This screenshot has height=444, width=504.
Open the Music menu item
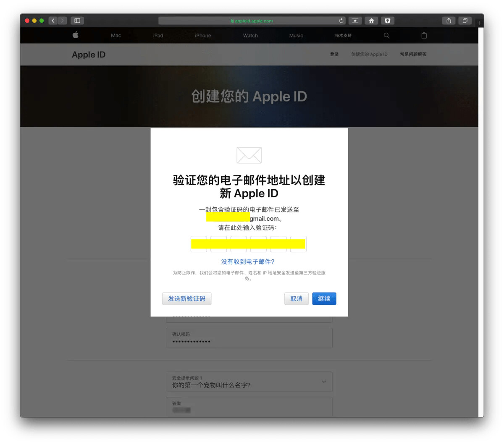pos(296,36)
